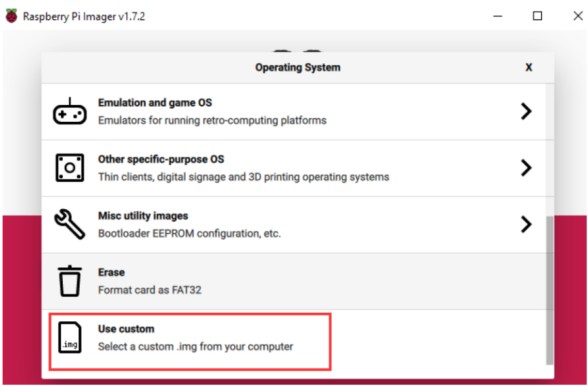Click the circuit board specific-purpose OS icon

(x=70, y=168)
